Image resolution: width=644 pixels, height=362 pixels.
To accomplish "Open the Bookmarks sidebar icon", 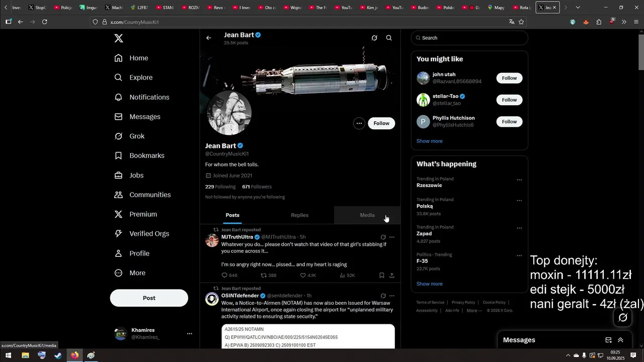I will coord(119,156).
